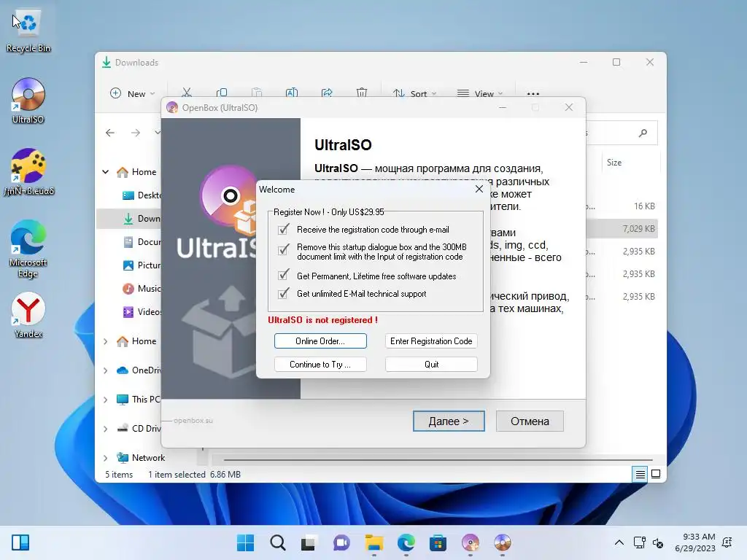Open the Chat app on the taskbar
Viewport: 747px width, 560px height.
(341, 542)
